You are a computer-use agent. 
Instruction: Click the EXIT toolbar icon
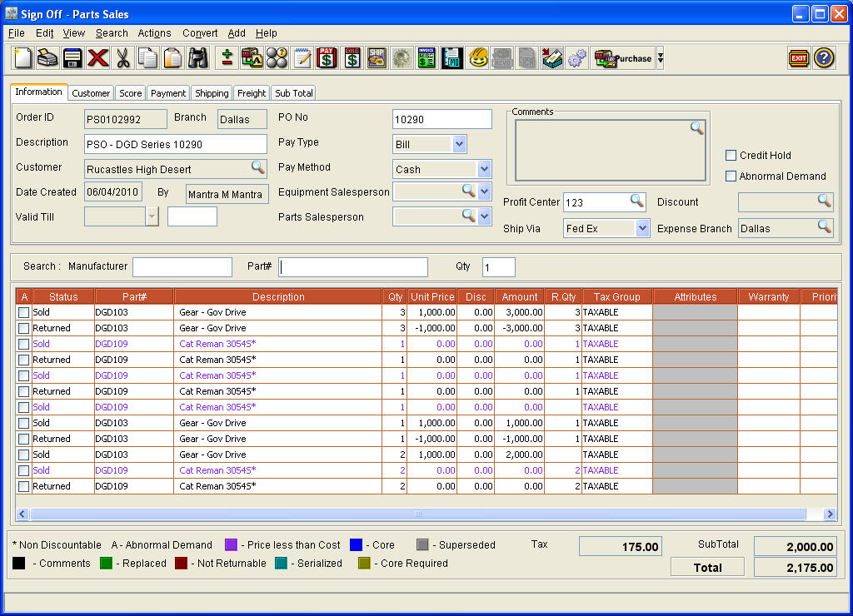(799, 57)
